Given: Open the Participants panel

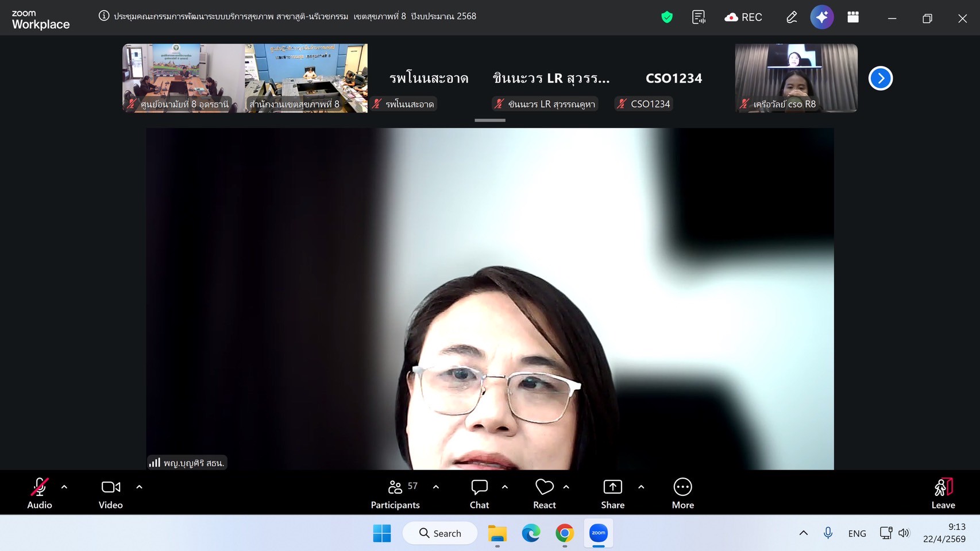Looking at the screenshot, I should pos(395,493).
